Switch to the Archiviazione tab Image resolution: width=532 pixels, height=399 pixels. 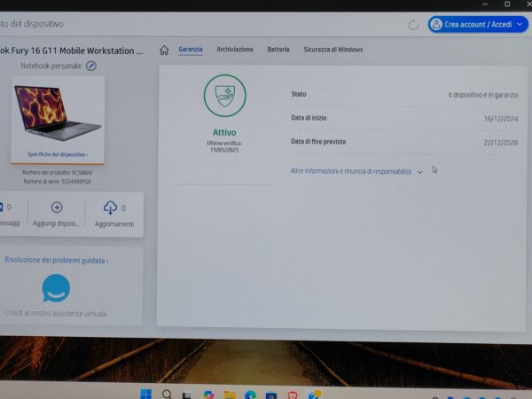coord(235,49)
